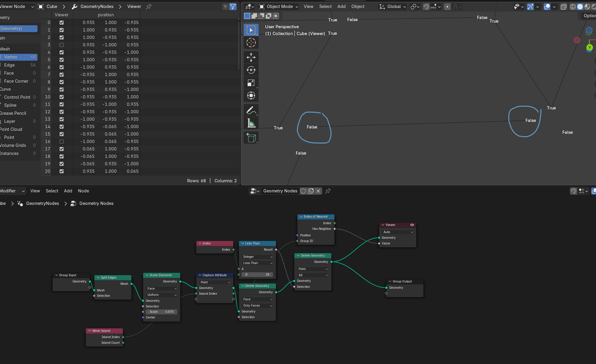Screen dimensions: 596x364
Task: Select Edge domain in spreadsheet sidebar
Action: [19, 65]
